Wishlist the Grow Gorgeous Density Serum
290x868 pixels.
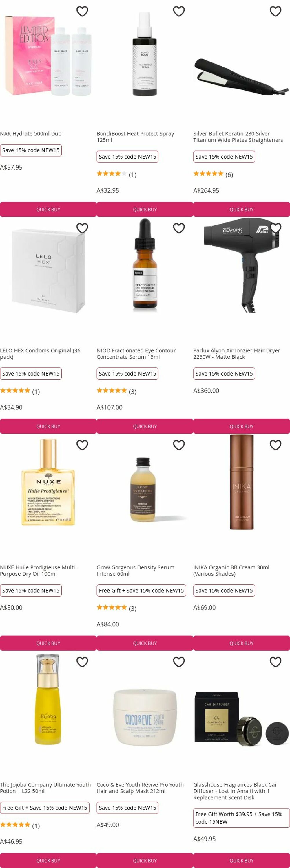[x=179, y=446]
